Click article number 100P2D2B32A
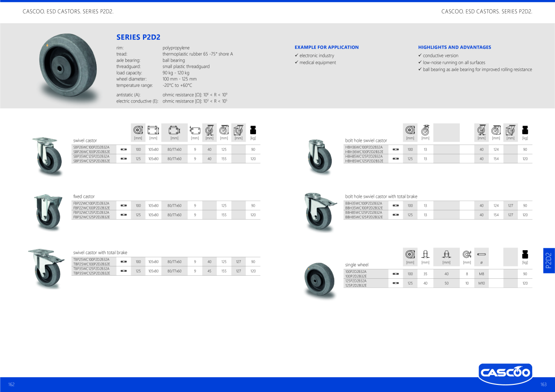This screenshot has height=392, width=555. [356, 272]
